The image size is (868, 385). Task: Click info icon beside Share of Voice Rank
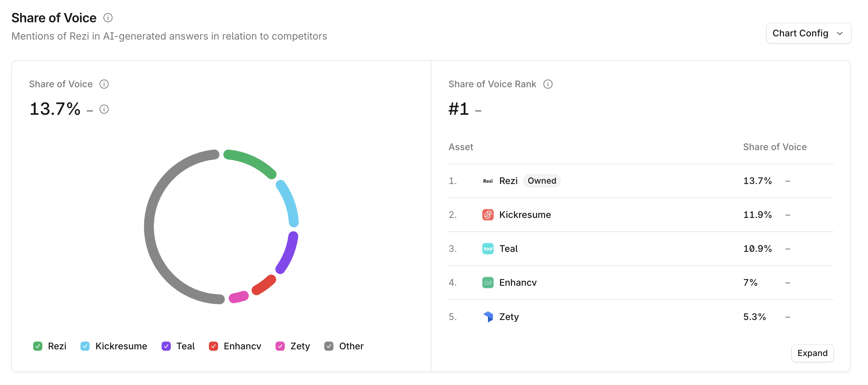(x=548, y=84)
